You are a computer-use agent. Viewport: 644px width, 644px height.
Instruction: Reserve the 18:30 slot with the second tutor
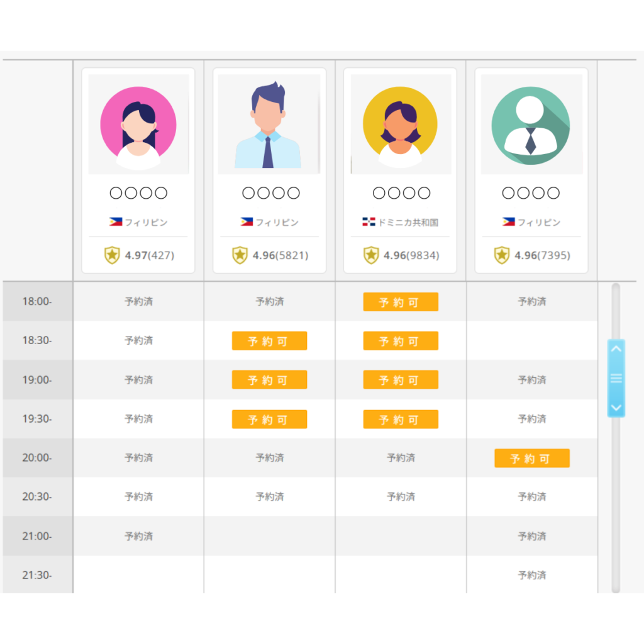point(269,341)
